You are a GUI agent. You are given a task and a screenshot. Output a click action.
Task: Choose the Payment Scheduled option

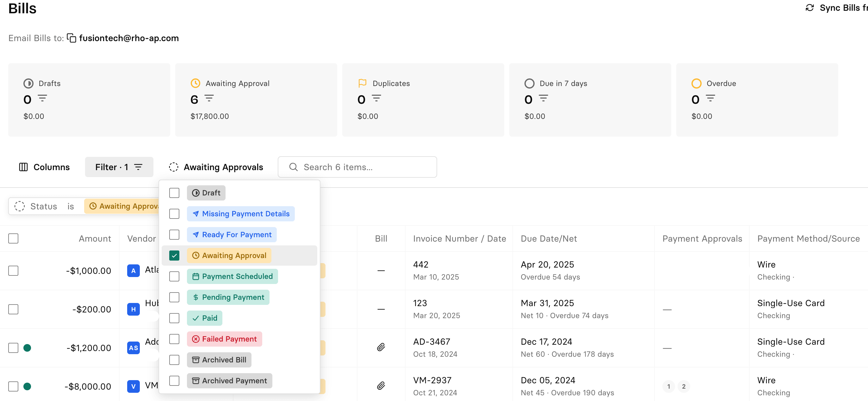click(x=232, y=277)
